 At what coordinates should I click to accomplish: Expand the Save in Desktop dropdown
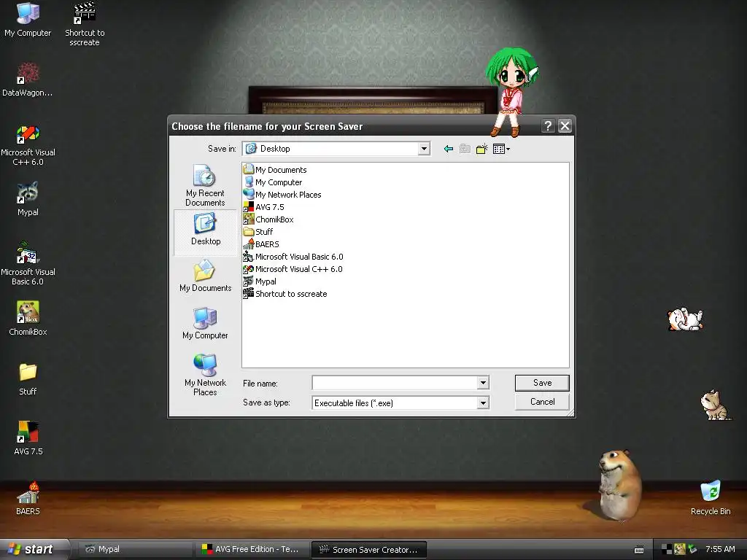[424, 149]
